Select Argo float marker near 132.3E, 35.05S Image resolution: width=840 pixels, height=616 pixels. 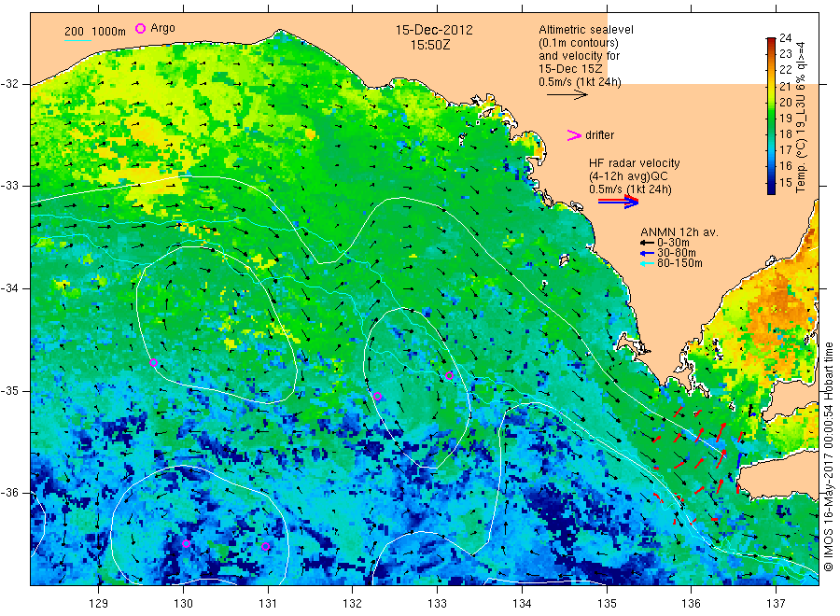click(x=378, y=397)
